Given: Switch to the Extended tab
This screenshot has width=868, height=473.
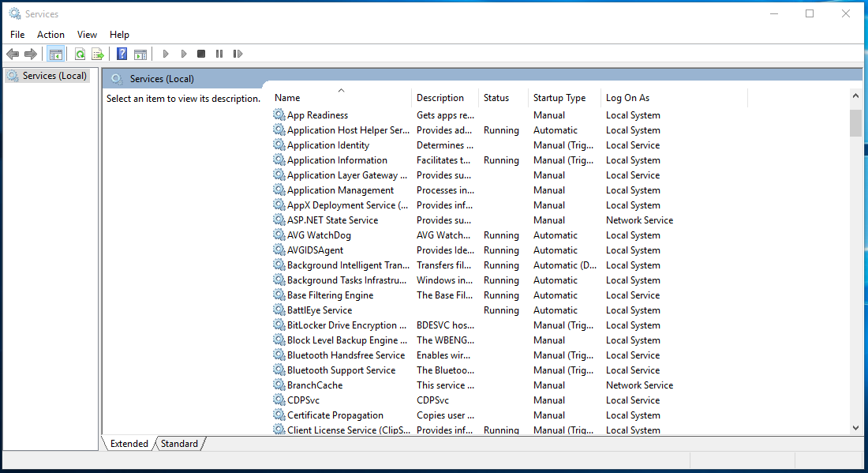Looking at the screenshot, I should tap(129, 444).
